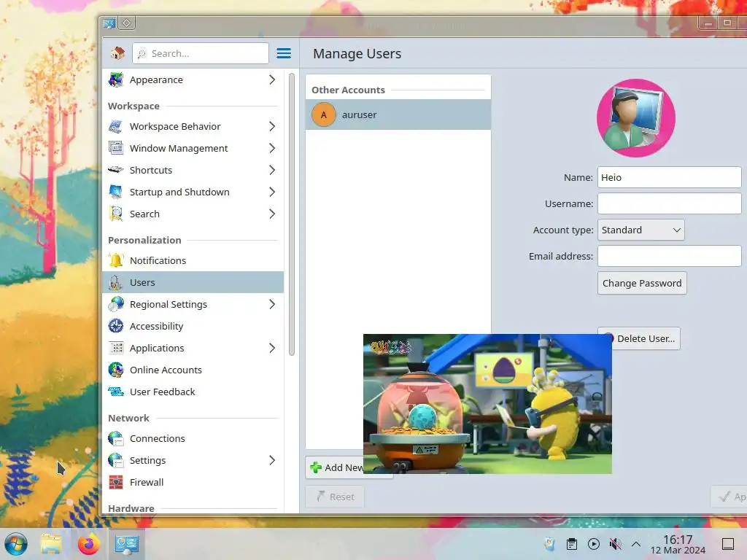This screenshot has width=747, height=560.
Task: Click the Connections network icon
Action: tap(116, 438)
